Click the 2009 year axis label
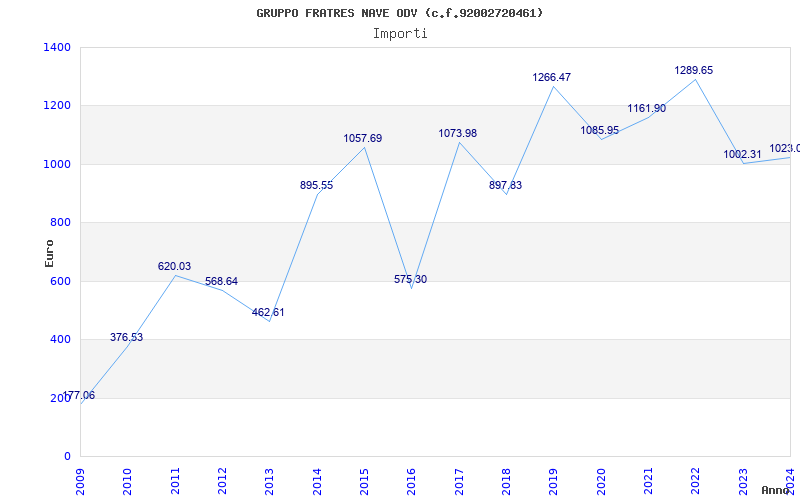This screenshot has height=500, width=800. [81, 481]
